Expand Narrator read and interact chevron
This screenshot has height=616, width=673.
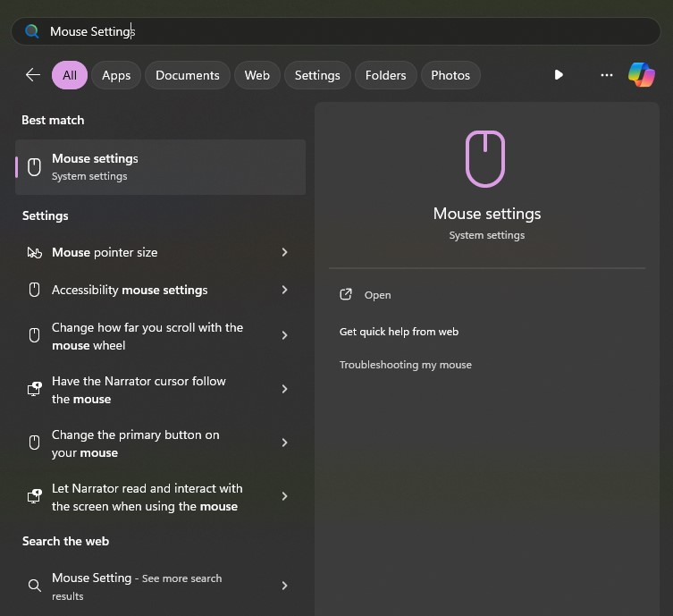point(284,496)
